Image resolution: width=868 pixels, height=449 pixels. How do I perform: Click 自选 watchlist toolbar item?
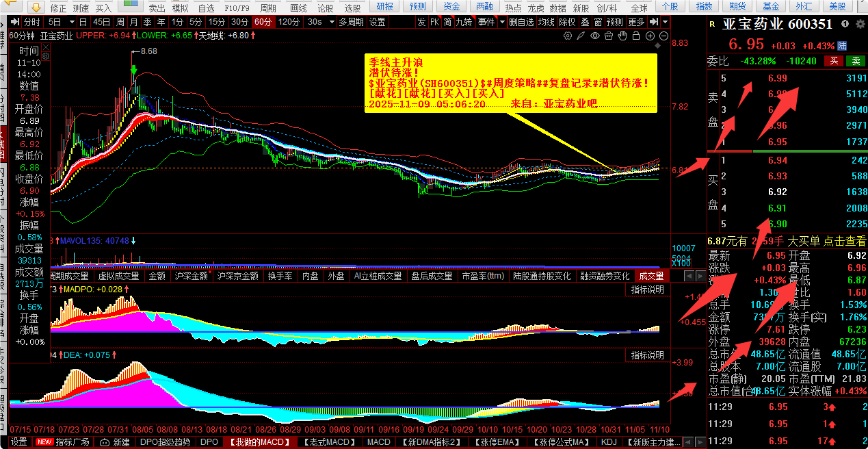click(206, 8)
